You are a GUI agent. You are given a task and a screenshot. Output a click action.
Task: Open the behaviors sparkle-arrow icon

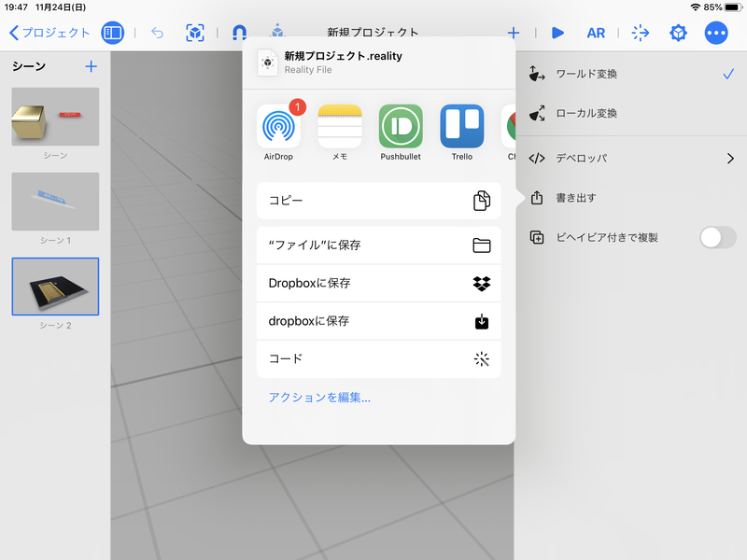640,33
